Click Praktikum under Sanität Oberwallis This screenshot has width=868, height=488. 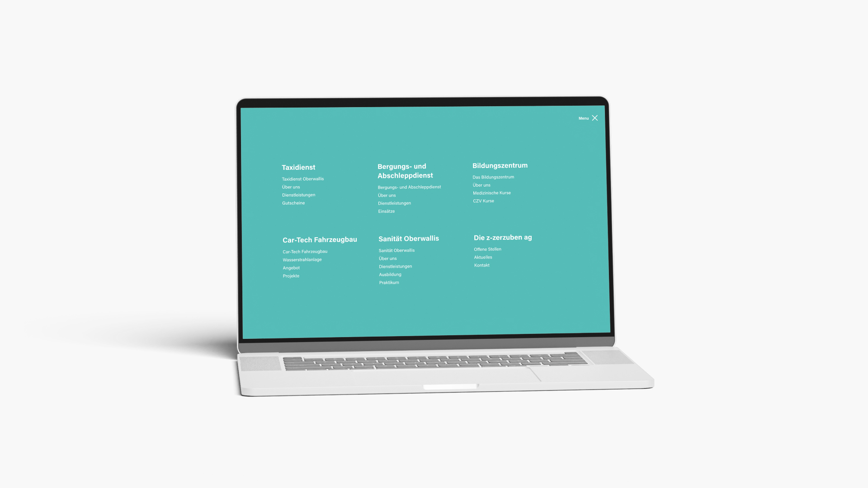pyautogui.click(x=389, y=282)
